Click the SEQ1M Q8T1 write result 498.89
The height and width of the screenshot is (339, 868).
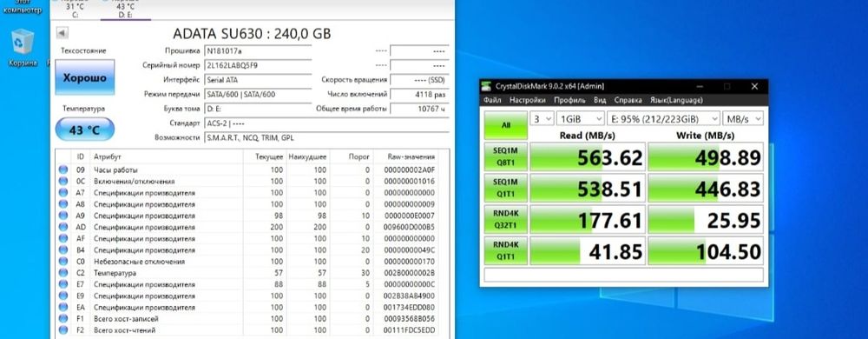[705, 156]
